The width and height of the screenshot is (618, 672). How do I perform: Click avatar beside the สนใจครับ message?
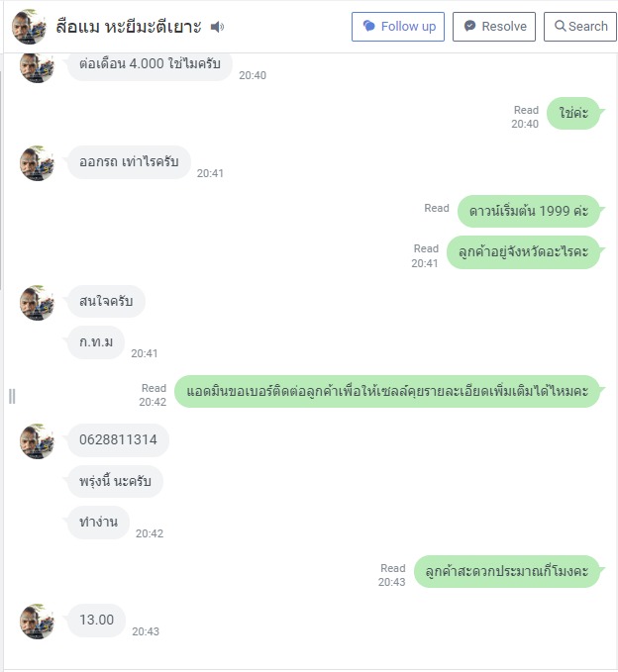(x=37, y=302)
